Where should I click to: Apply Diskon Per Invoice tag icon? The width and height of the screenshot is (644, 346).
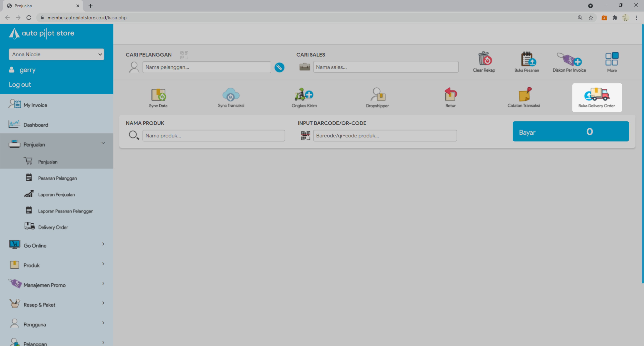[x=569, y=60]
